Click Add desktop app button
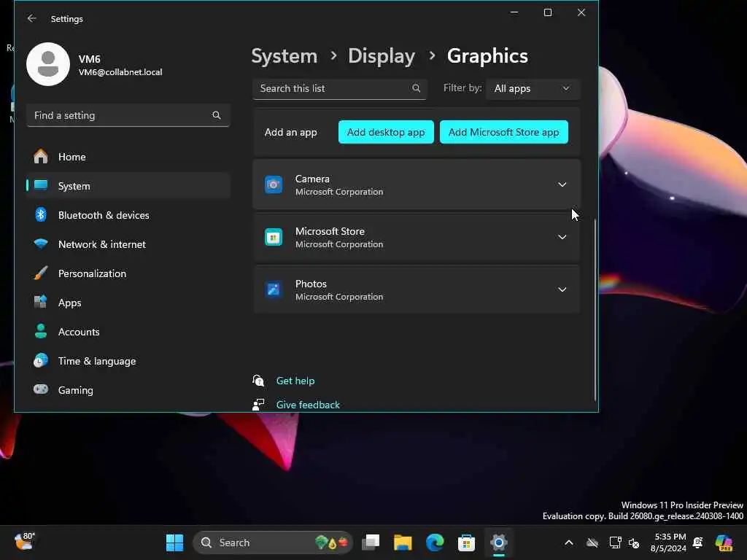This screenshot has width=747, height=560. [x=386, y=132]
